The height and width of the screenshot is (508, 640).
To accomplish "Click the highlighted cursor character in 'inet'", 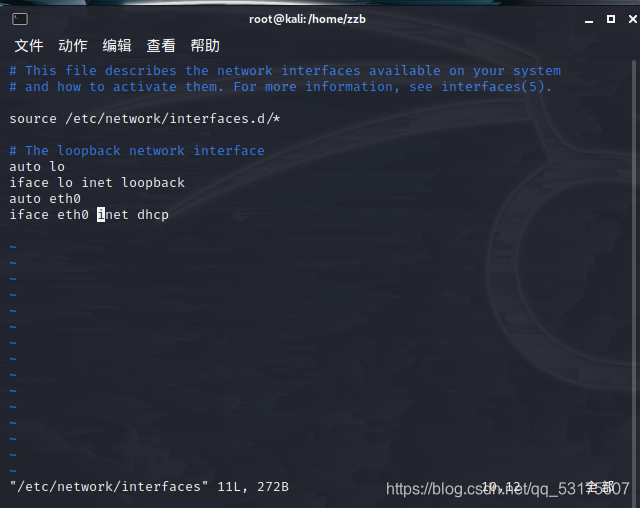I will tap(101, 215).
